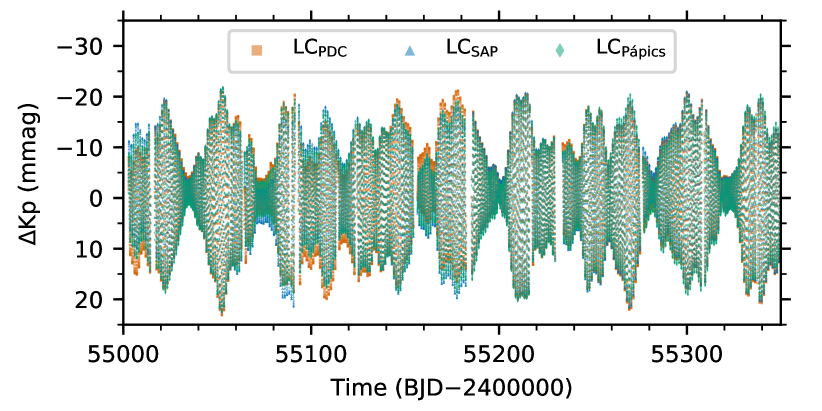Screen dimensions: 822x411
Task: Click the orange square LC PDC legend marker
Action: click(257, 51)
